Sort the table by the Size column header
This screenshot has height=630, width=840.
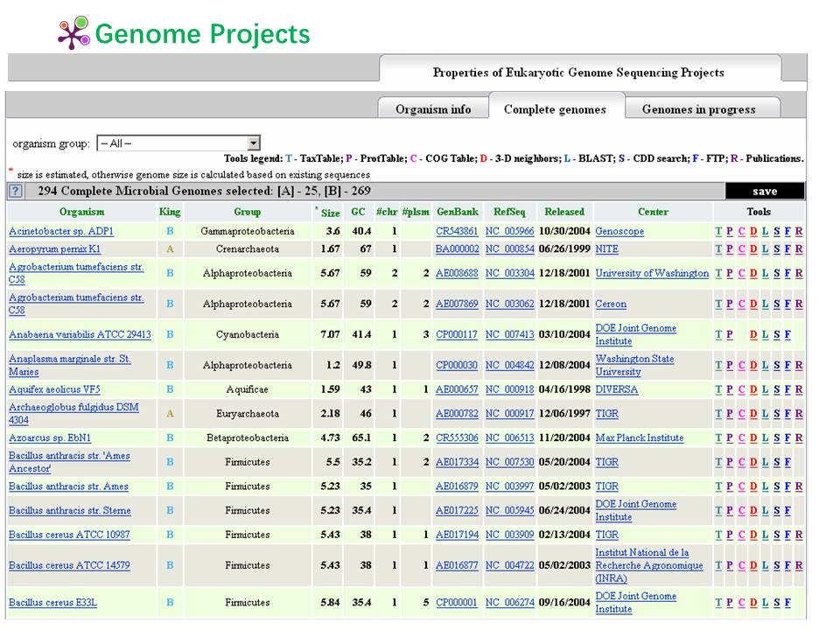330,213
